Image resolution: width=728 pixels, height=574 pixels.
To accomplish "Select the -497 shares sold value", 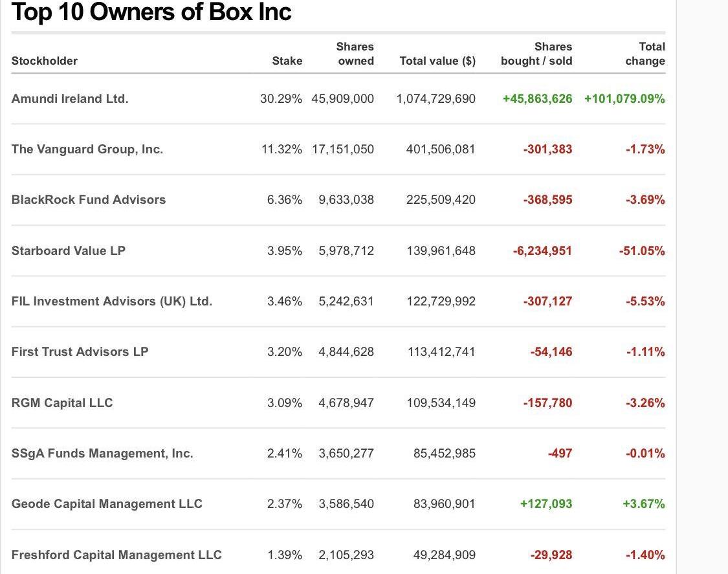I will [x=560, y=453].
